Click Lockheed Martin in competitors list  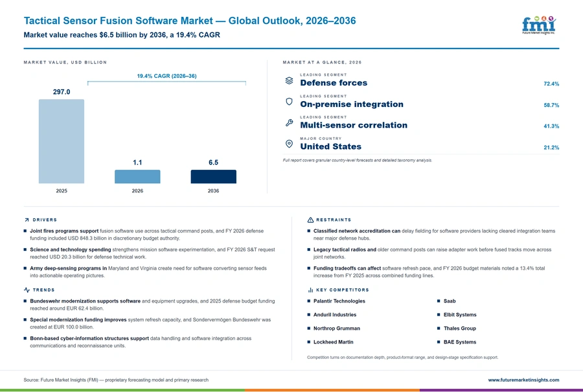[x=333, y=342]
